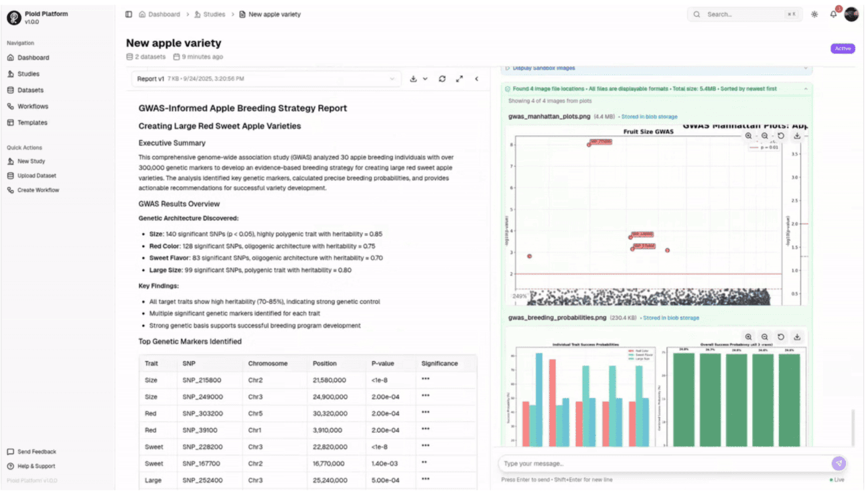Refresh the report using the refresh icon

(442, 78)
